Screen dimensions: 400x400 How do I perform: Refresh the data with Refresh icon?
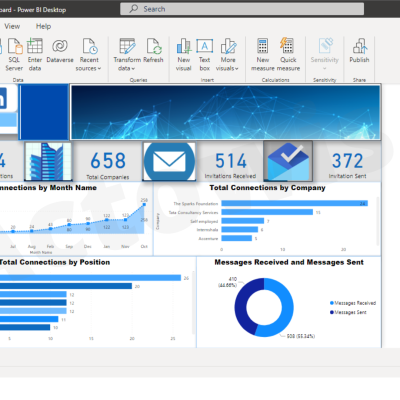point(154,46)
